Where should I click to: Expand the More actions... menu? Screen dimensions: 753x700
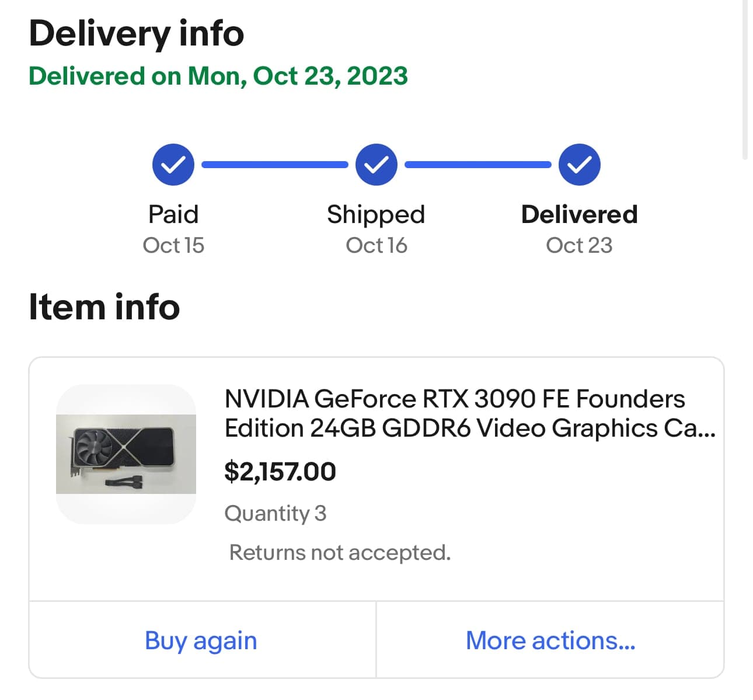[x=550, y=640]
